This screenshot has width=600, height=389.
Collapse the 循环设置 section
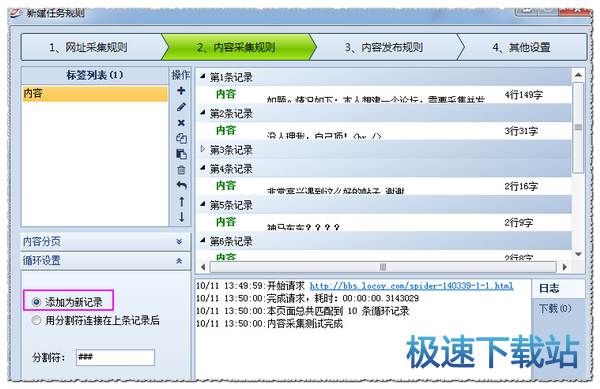[x=179, y=261]
